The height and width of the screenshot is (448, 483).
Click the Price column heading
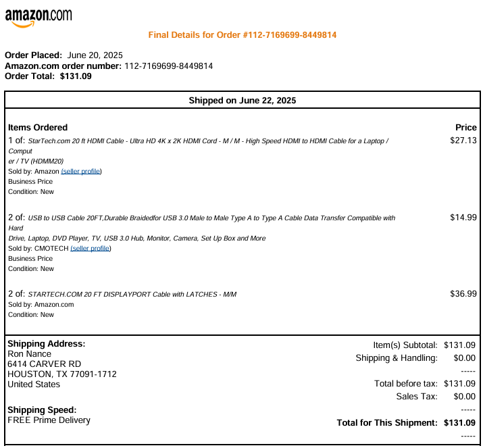pyautogui.click(x=466, y=128)
